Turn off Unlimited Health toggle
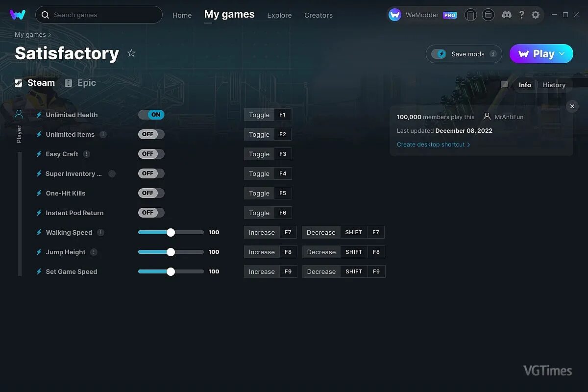The height and width of the screenshot is (392, 588). click(151, 115)
